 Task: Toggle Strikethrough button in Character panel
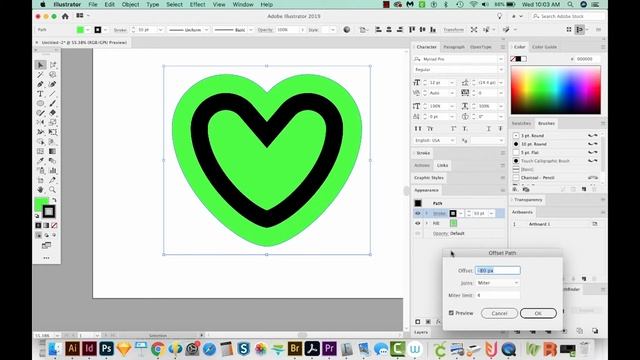[500, 129]
